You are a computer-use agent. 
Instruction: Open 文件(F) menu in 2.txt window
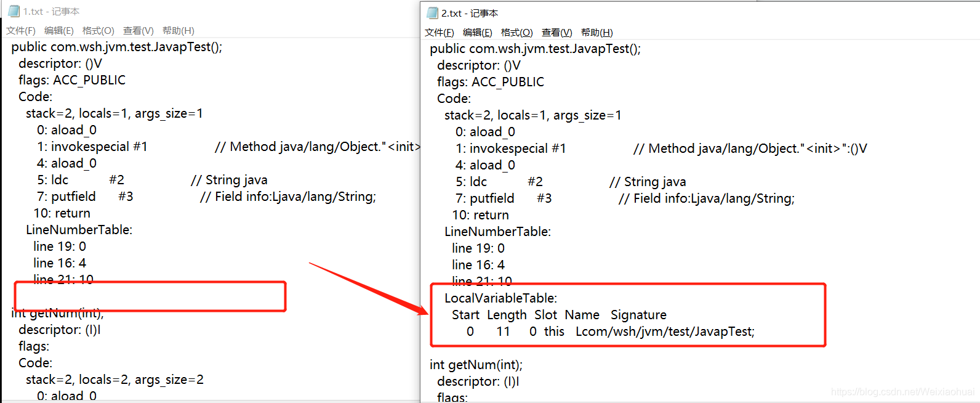click(440, 33)
